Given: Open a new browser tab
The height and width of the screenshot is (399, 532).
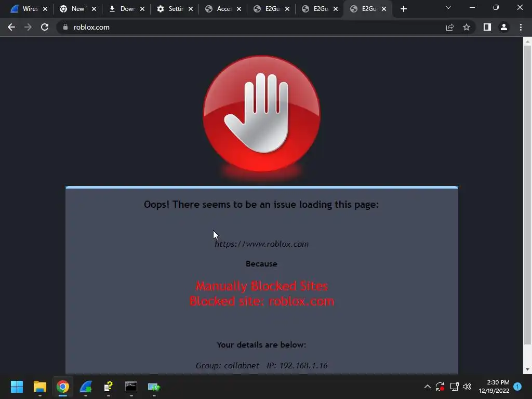Looking at the screenshot, I should 403,9.
